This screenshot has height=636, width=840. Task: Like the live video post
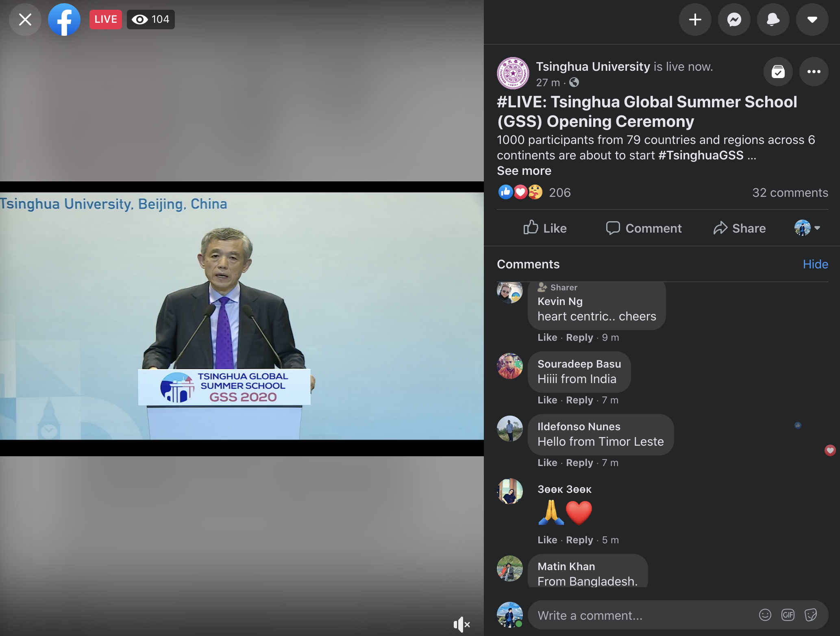click(x=545, y=228)
